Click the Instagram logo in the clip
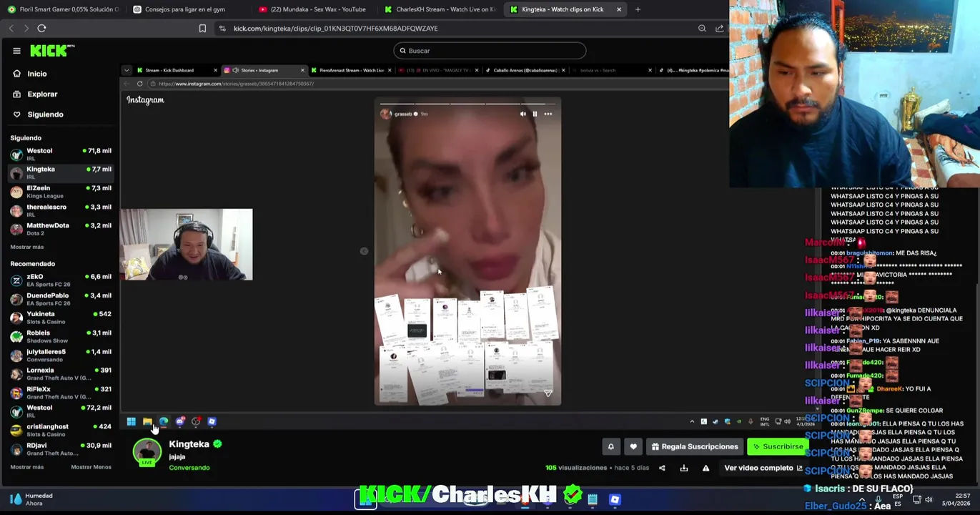This screenshot has width=980, height=515. point(145,100)
